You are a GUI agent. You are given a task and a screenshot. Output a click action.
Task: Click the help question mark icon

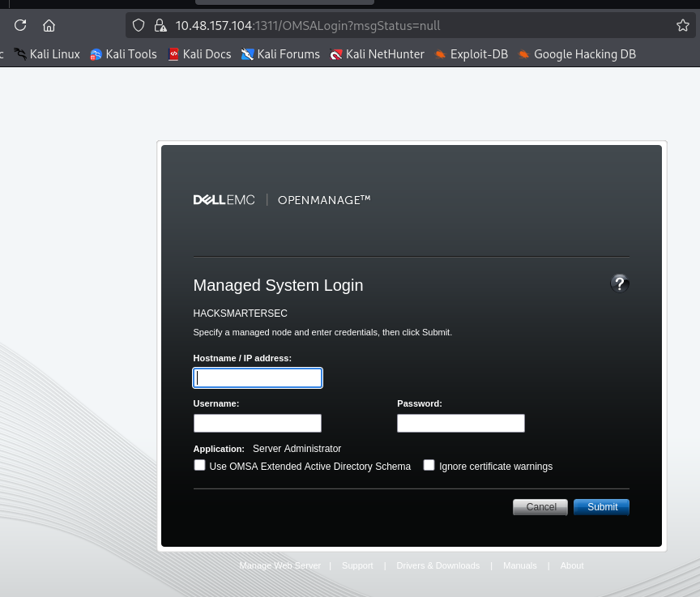(620, 284)
